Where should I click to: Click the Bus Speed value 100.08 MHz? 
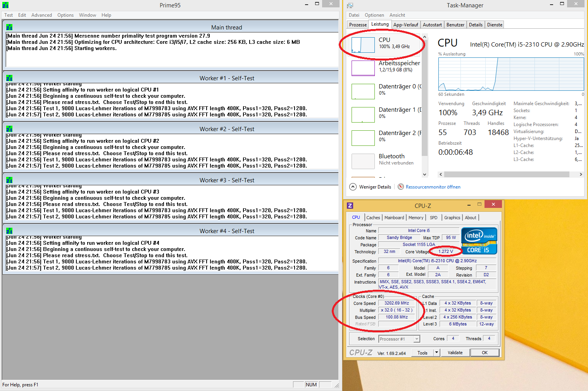coord(397,317)
